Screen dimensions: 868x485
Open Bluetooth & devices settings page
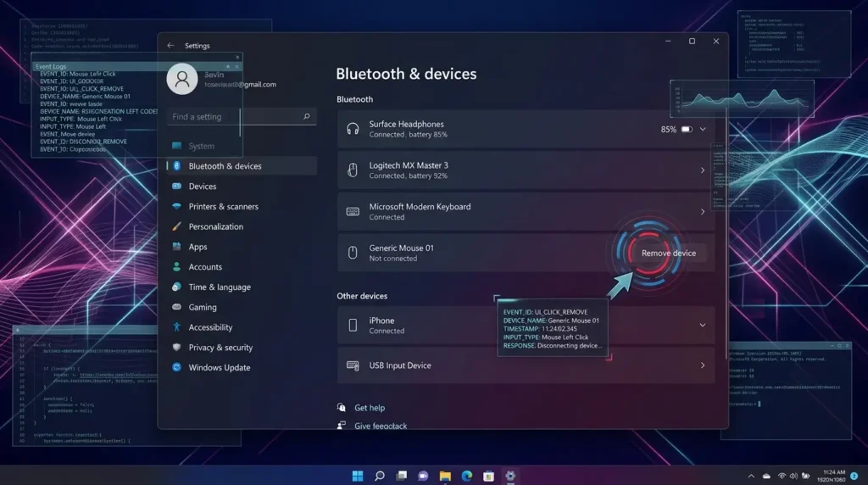242,166
